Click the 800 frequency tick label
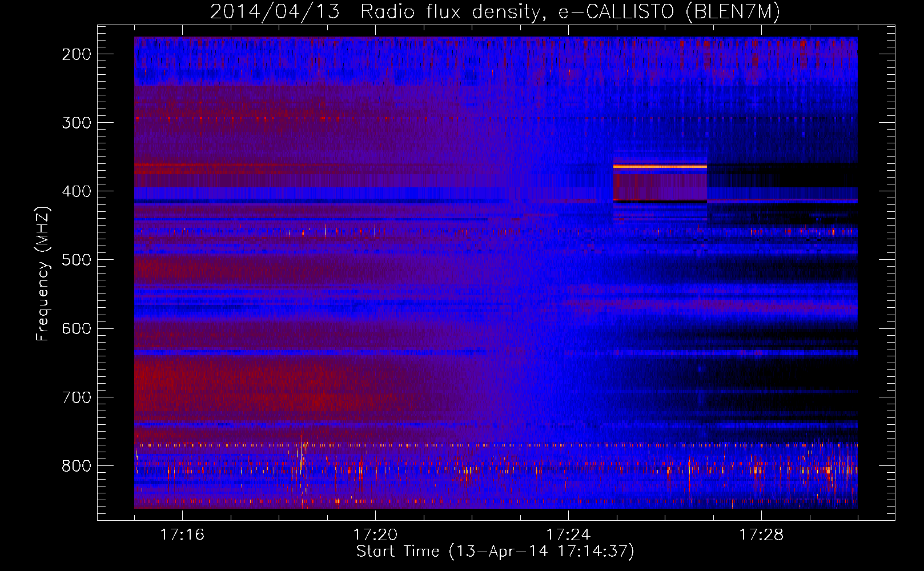 pos(77,466)
